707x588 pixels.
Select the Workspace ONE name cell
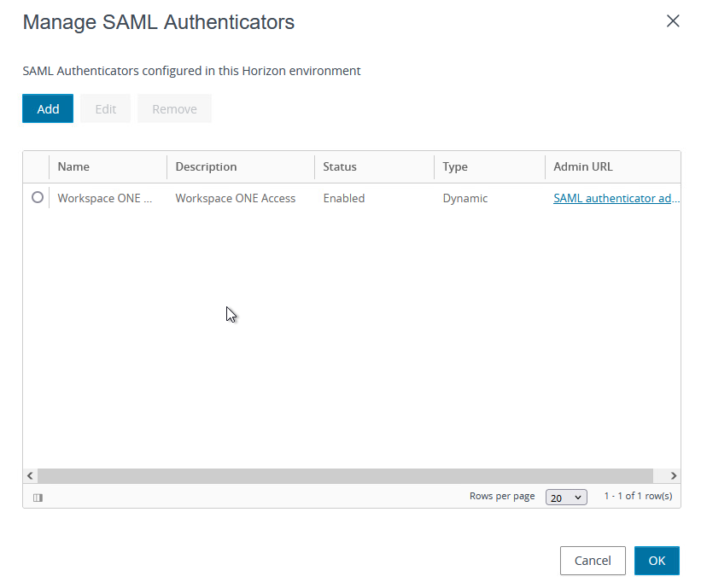(x=105, y=198)
